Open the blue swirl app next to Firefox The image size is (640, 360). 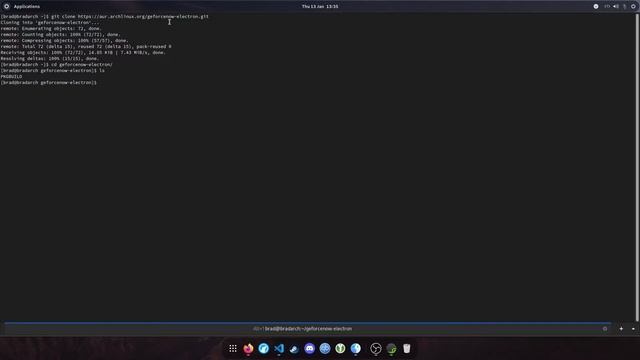(x=264, y=349)
